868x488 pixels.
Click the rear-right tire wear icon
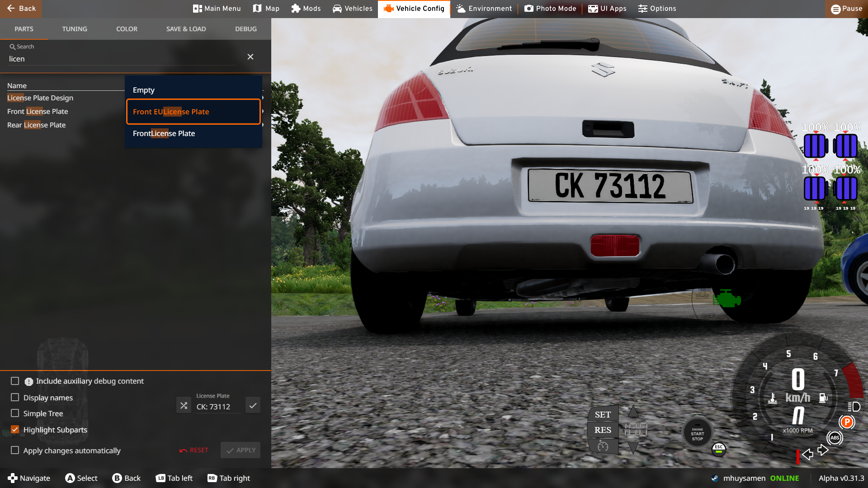[845, 188]
